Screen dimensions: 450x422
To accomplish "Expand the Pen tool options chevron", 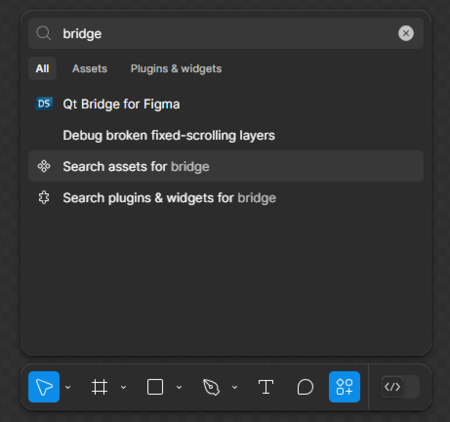I will click(x=235, y=387).
